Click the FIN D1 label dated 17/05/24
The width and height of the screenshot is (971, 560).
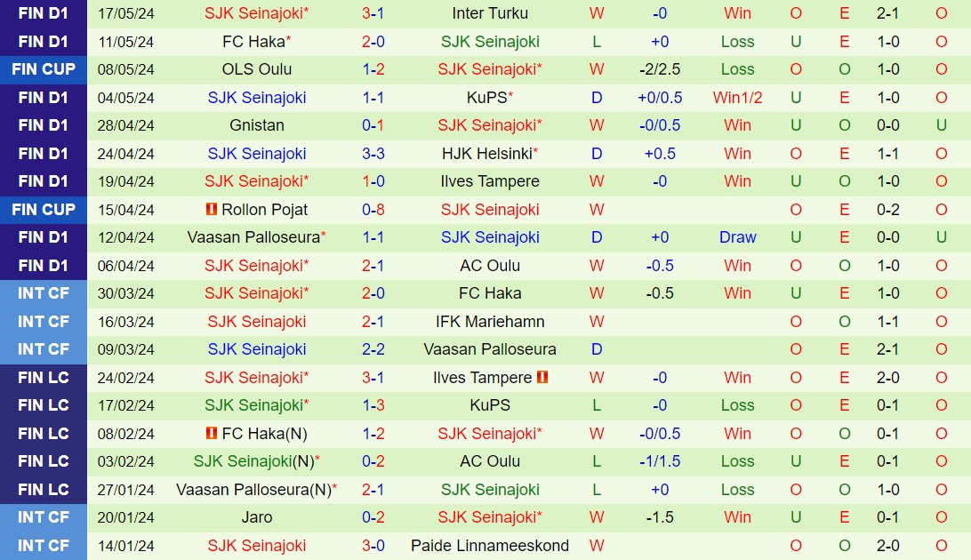[x=44, y=13]
